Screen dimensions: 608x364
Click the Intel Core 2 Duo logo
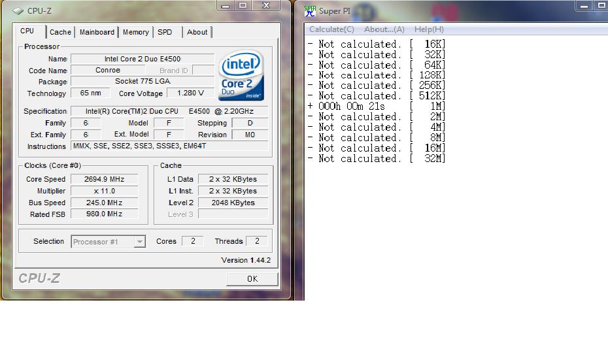[241, 76]
